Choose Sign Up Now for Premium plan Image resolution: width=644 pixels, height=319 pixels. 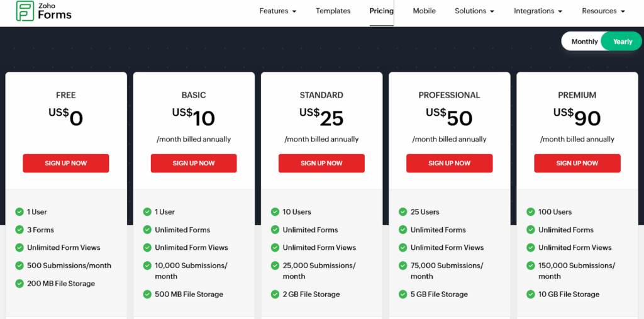point(577,164)
